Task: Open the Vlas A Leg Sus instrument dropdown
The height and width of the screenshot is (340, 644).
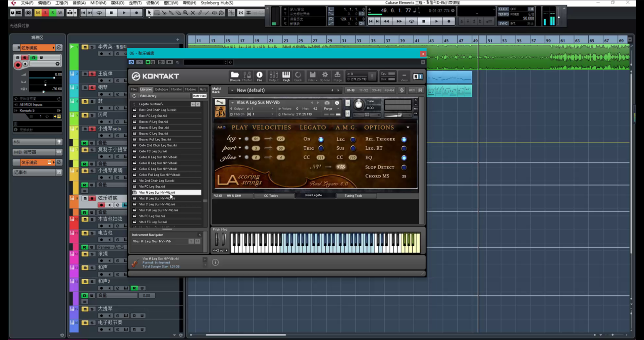Action: pos(232,102)
